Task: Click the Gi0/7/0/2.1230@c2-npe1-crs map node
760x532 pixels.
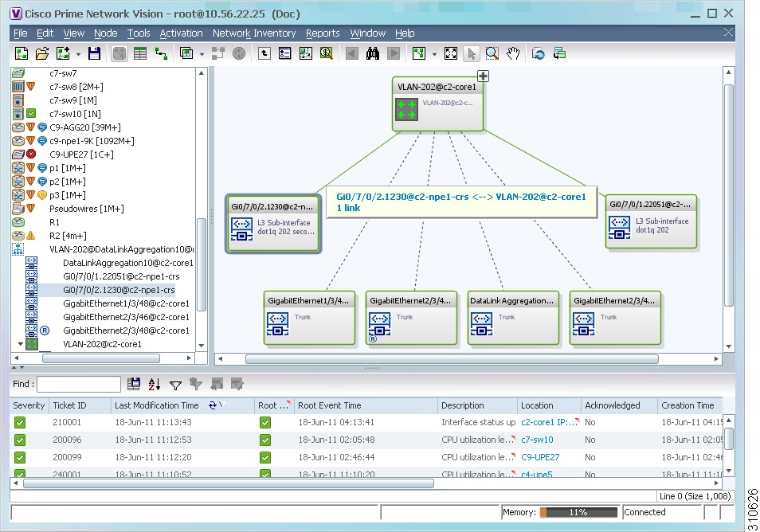Action: [x=273, y=224]
